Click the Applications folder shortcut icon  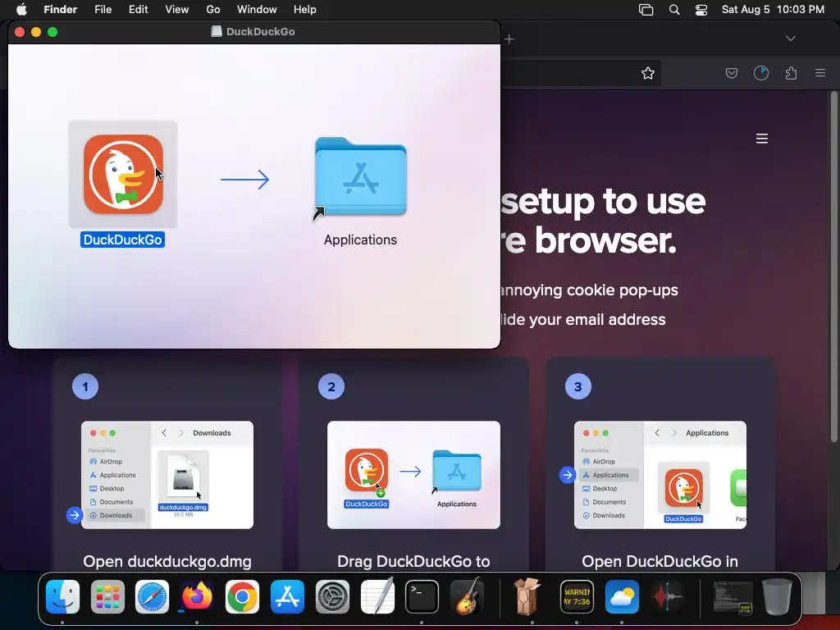(361, 177)
